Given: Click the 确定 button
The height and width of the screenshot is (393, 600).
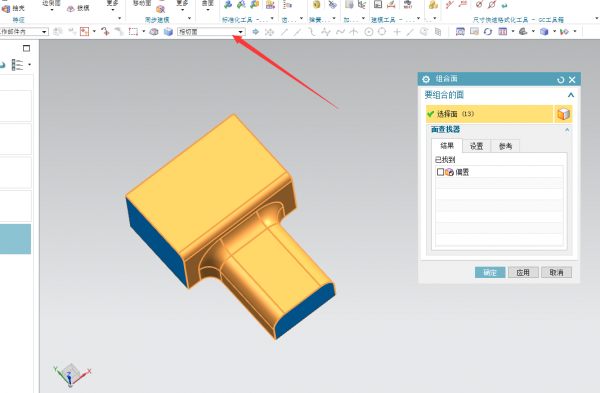Looking at the screenshot, I should (490, 272).
